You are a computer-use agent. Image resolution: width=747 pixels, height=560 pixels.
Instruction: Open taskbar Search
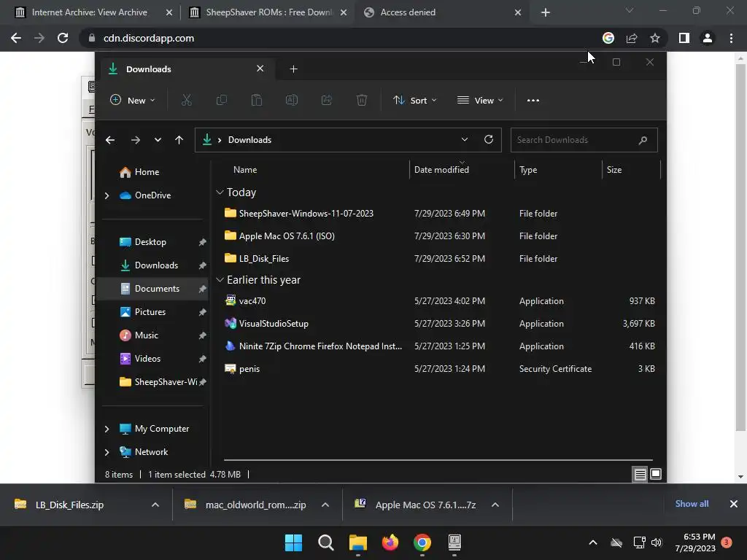tap(326, 542)
